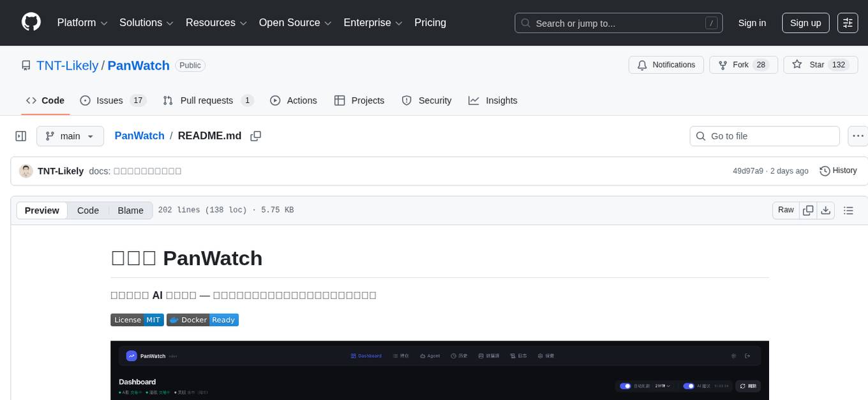868x400 pixels.
Task: Click the PanWatch logo in the dashboard screenshot
Action: coord(130,356)
